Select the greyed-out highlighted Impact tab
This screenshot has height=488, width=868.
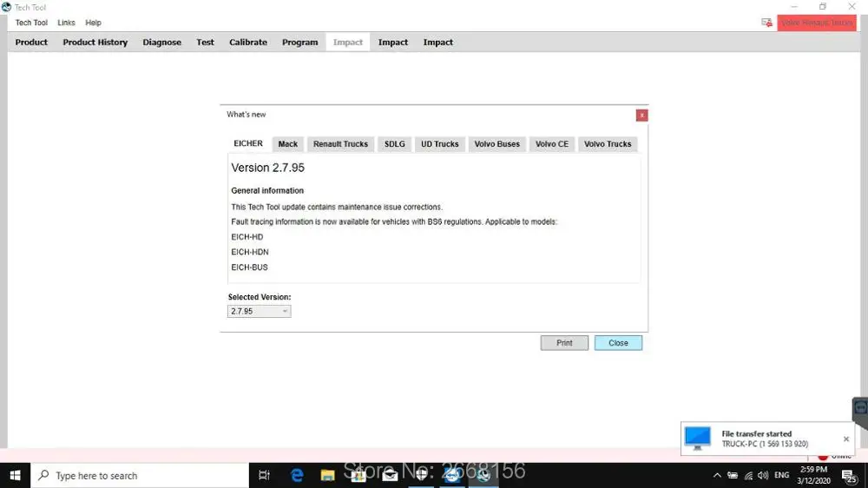[x=348, y=42]
